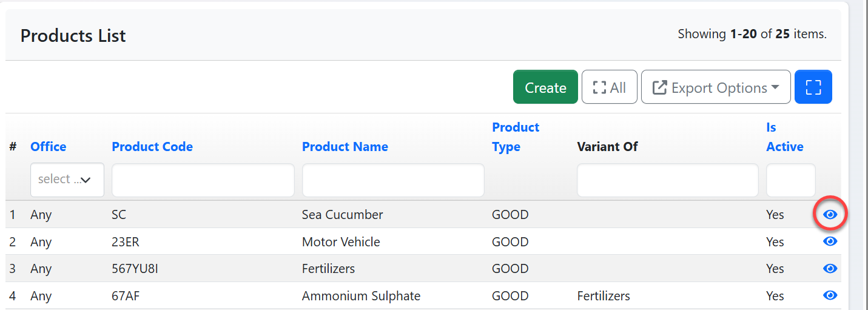The width and height of the screenshot is (868, 310).
Task: Sort by Office column header
Action: pos(48,147)
